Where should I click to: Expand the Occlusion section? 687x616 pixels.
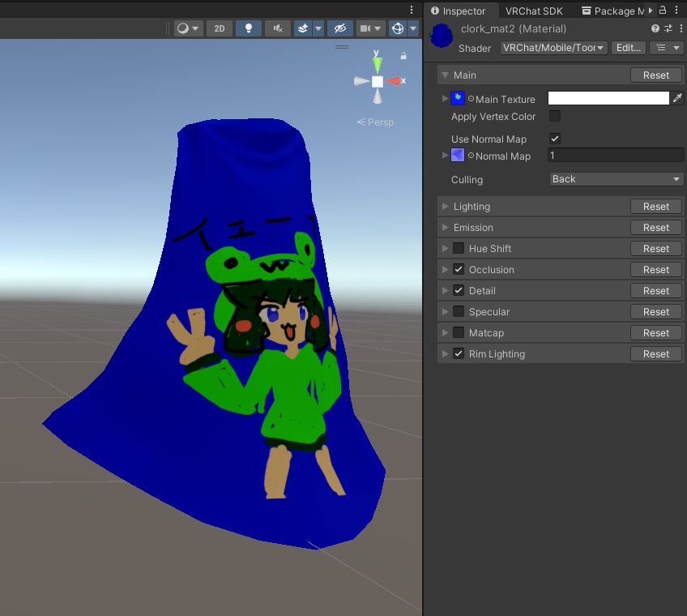pos(445,269)
